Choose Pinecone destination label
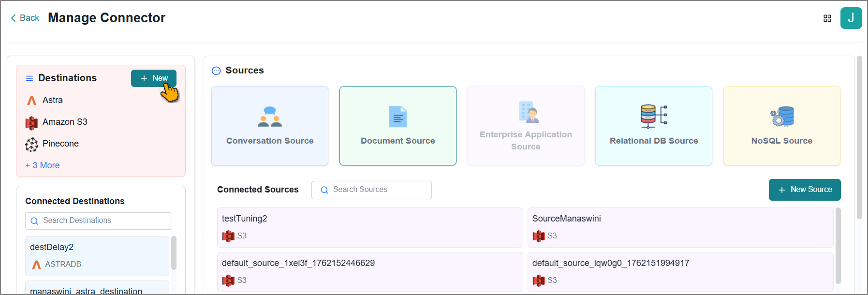 60,144
